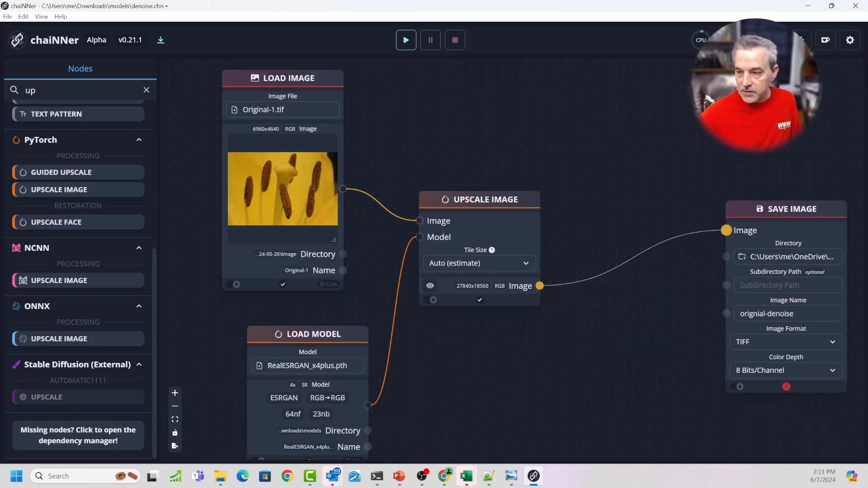Open File Explorer from taskbar
This screenshot has width=868, height=488.
click(x=220, y=476)
